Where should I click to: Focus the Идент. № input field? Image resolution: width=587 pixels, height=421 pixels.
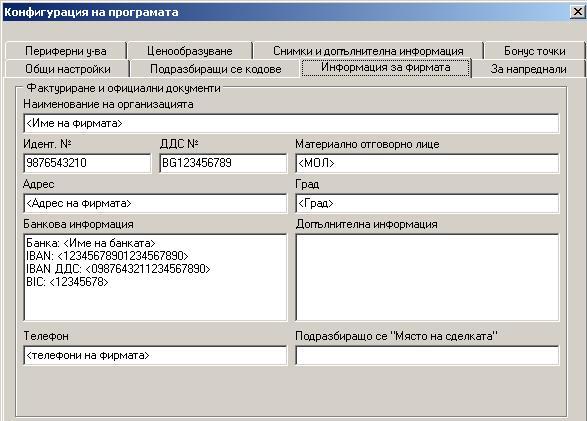[87, 163]
